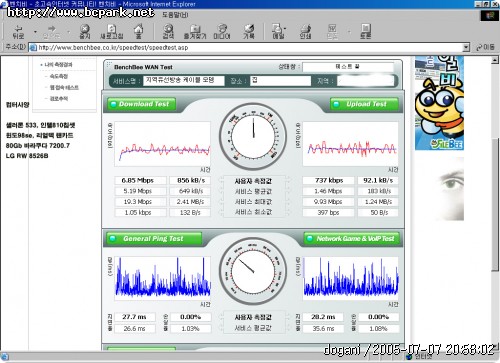
Task: Select the 397 bps upload minimum
Action: click(x=328, y=213)
